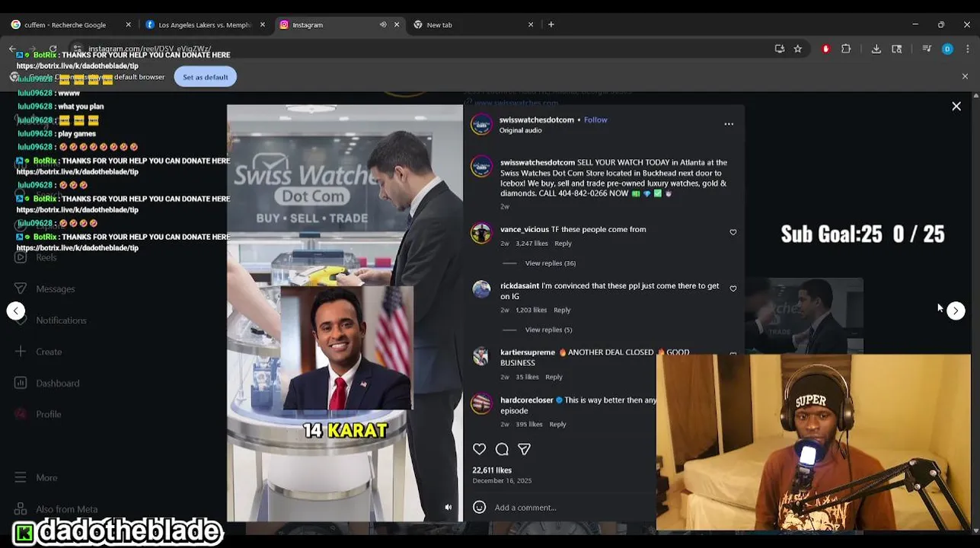Close the Lakers vs. Memphis tab
Viewport: 980px width, 548px height.
tap(263, 24)
